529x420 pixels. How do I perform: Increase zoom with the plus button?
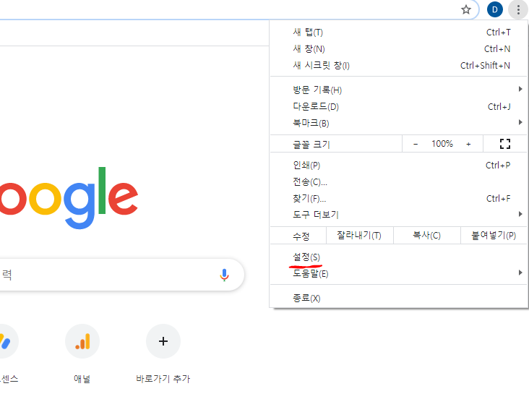point(468,144)
